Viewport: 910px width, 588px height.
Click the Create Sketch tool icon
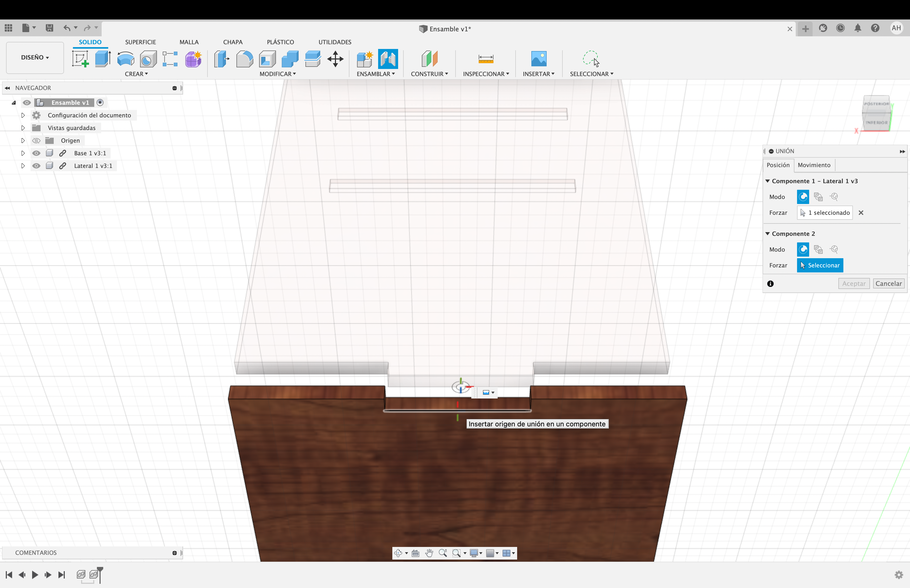[x=80, y=59]
